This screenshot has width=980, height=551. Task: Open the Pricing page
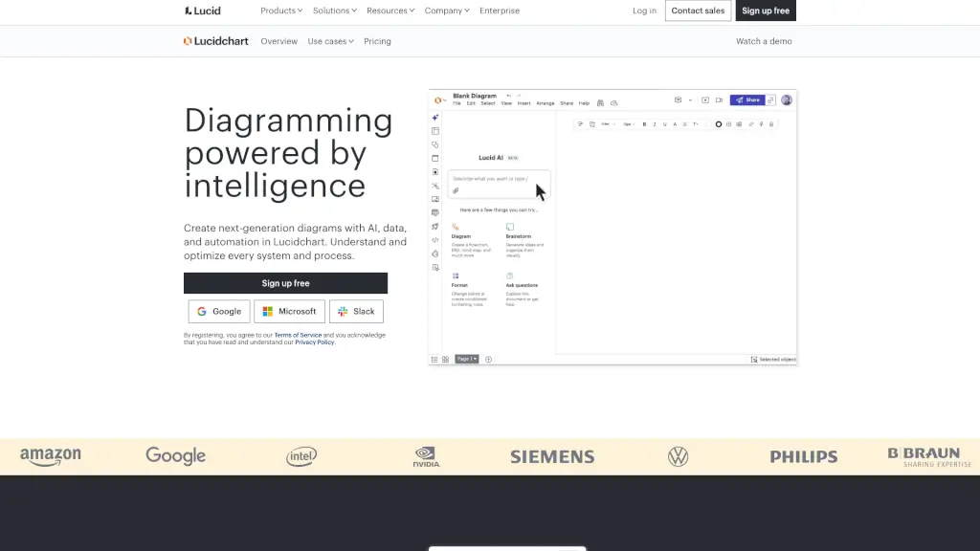(x=377, y=41)
